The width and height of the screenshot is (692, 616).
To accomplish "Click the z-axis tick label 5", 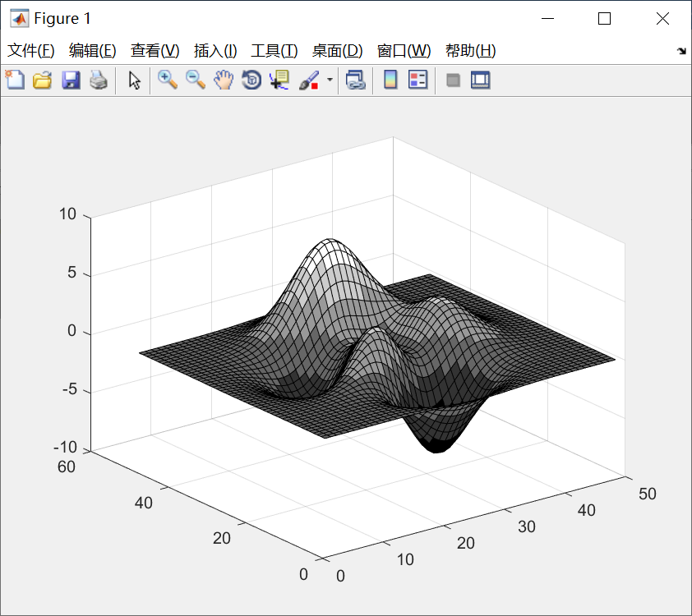I will coord(72,273).
